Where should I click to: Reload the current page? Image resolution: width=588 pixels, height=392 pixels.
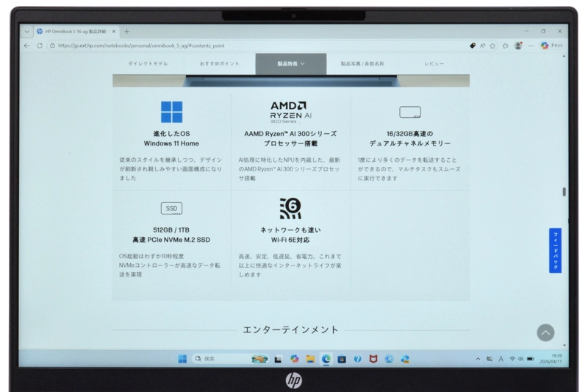[x=40, y=46]
